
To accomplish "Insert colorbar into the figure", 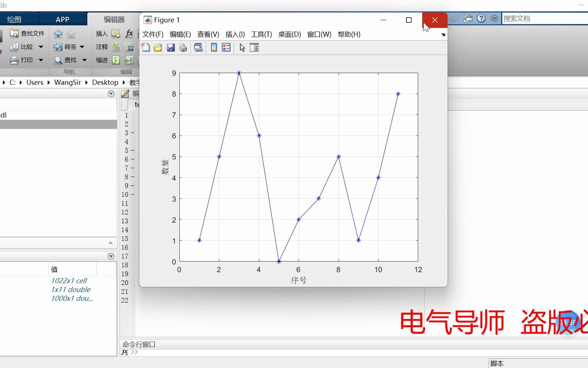I will pyautogui.click(x=214, y=47).
